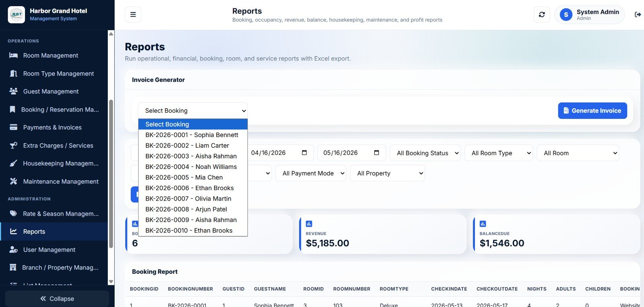
Task: Open Guest Management page
Action: 54,91
